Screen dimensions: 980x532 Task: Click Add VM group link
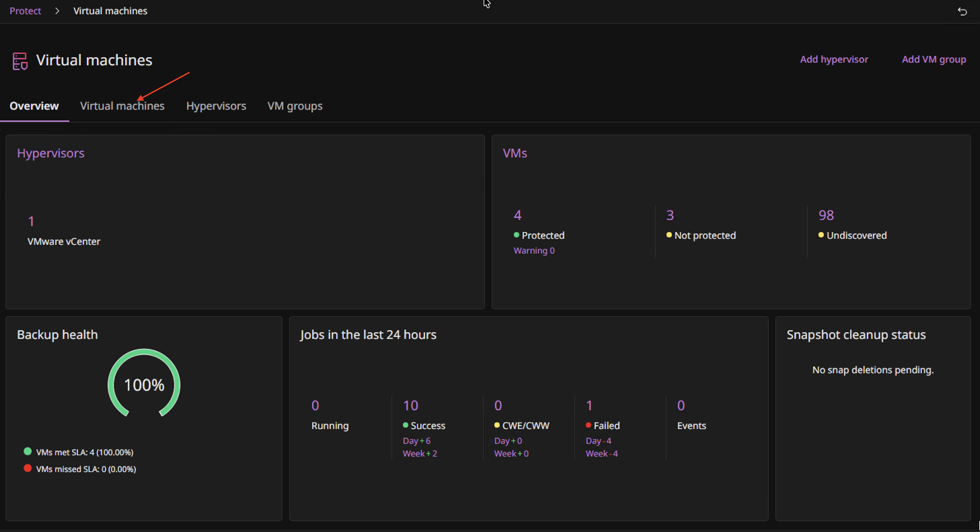(934, 59)
